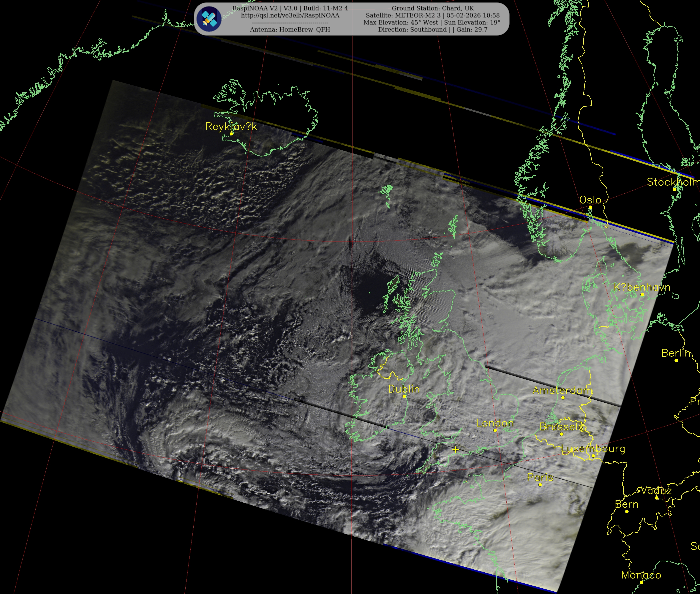Click the Amsterdam city dot marker
This screenshot has width=700, height=594.
[x=563, y=398]
